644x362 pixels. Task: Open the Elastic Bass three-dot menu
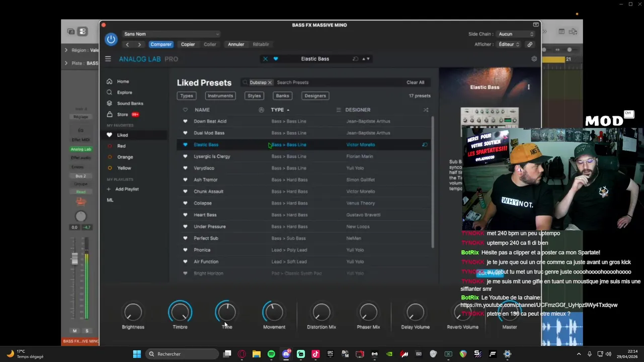click(528, 87)
